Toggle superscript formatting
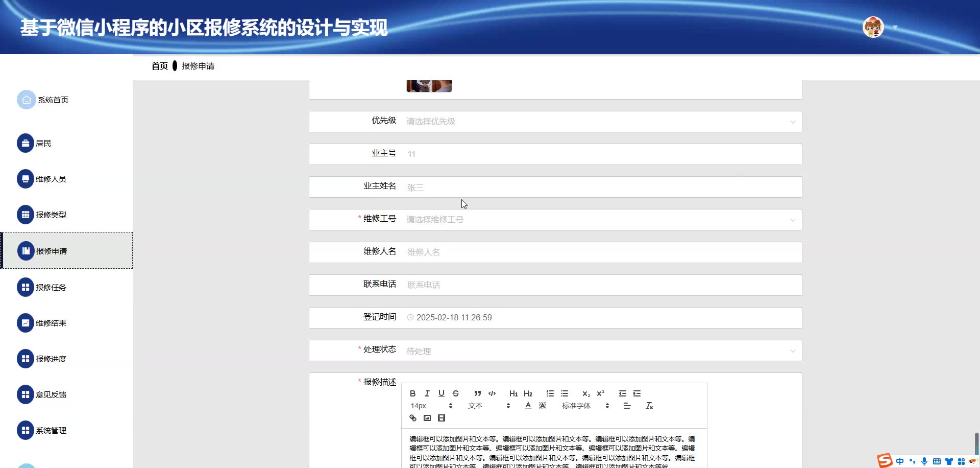This screenshot has width=980, height=468. click(x=600, y=393)
